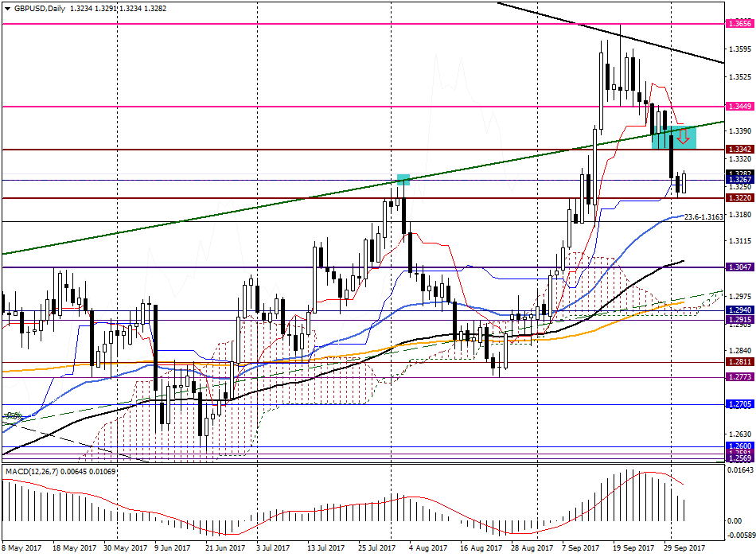Click the 9 Jun 2017 date label
756x557 pixels.
point(172,548)
